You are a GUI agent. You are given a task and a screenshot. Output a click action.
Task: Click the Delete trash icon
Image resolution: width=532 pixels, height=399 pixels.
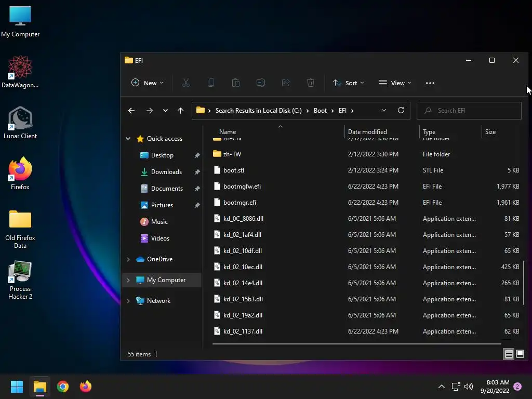[311, 83]
